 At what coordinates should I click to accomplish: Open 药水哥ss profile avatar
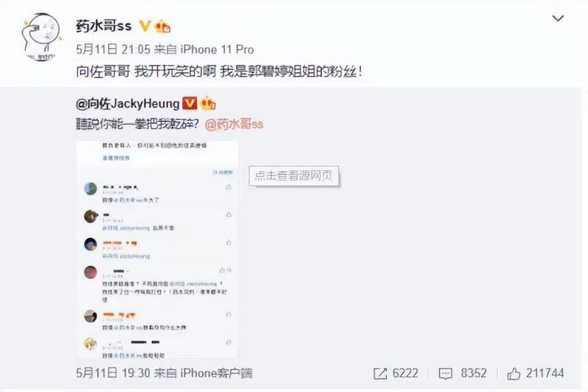coord(42,37)
